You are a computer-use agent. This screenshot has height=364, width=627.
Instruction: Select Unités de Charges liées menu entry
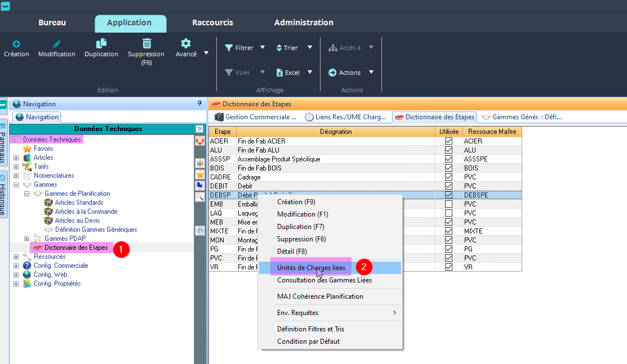(x=311, y=268)
